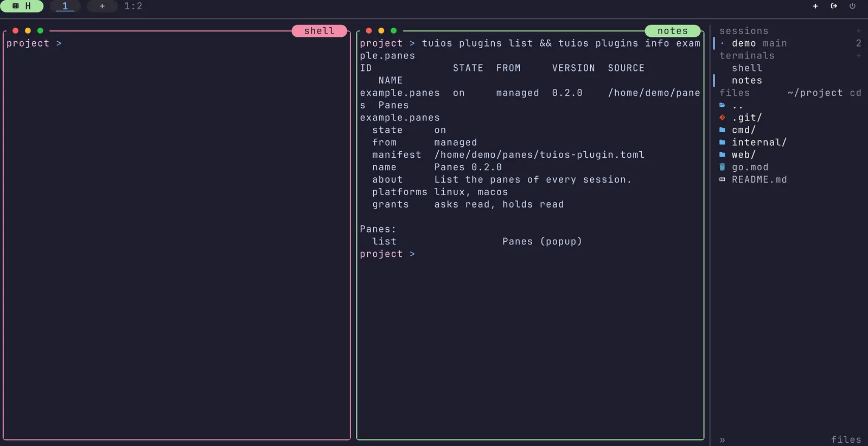
Task: Minimize the notes pane with its yellow dot
Action: tap(381, 31)
